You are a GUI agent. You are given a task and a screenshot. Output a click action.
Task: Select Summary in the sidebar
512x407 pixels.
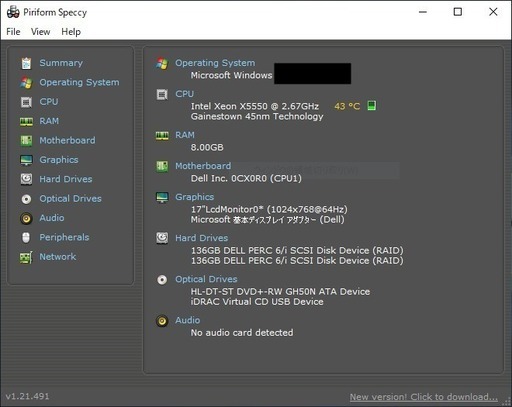coord(61,63)
